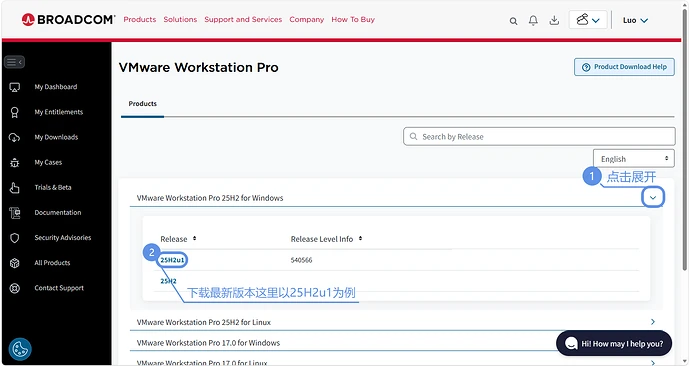Open the How may I help chat
Image resolution: width=690 pixels, height=366 pixels.
(x=614, y=343)
